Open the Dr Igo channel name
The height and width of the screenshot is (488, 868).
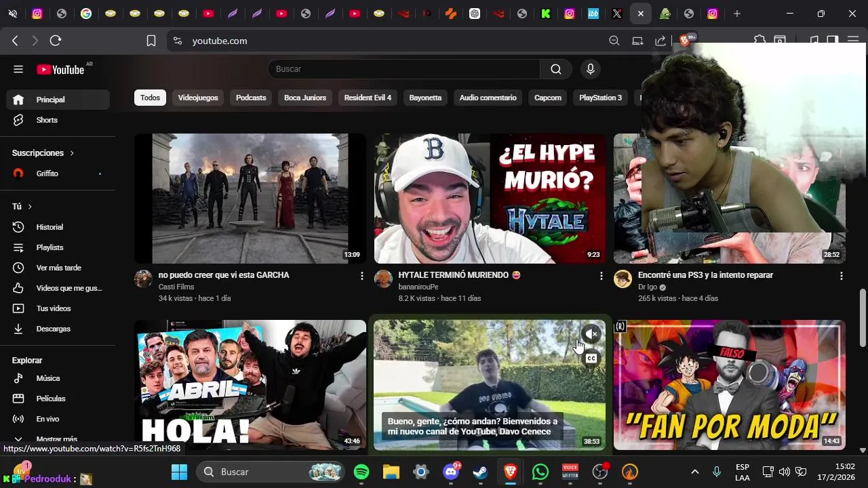click(648, 287)
